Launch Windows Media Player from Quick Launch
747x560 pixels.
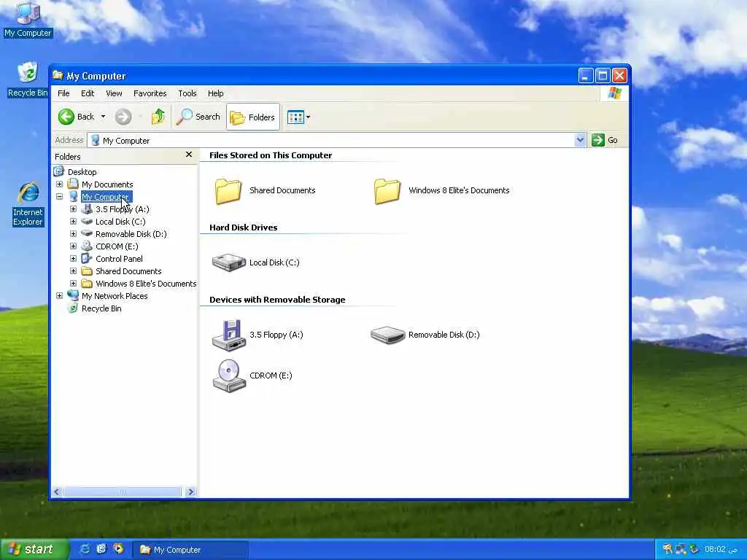[x=118, y=549]
